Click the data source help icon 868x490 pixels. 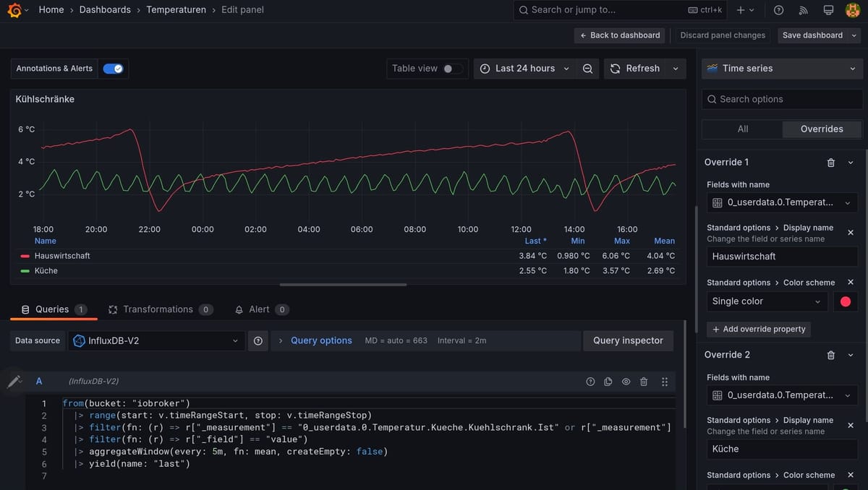(258, 341)
